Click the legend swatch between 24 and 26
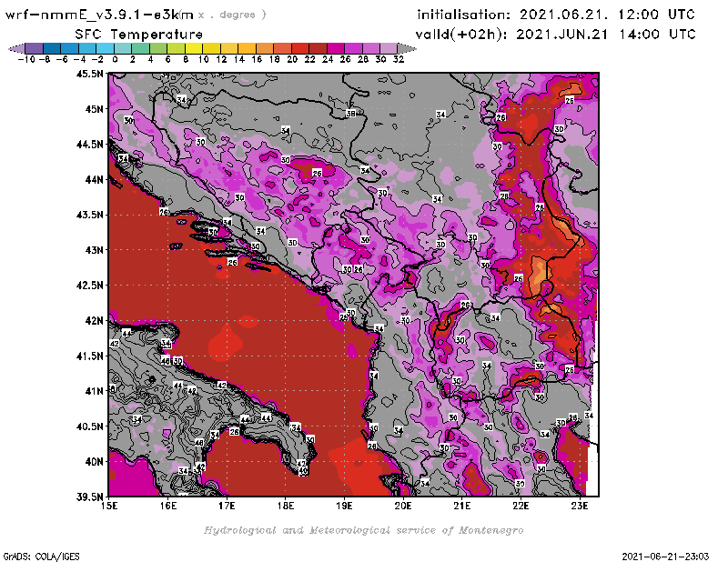The width and height of the screenshot is (728, 562). 336,48
